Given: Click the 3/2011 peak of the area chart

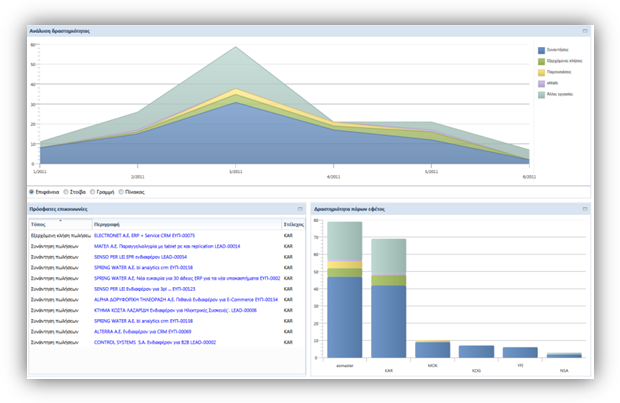Looking at the screenshot, I should pyautogui.click(x=236, y=47).
